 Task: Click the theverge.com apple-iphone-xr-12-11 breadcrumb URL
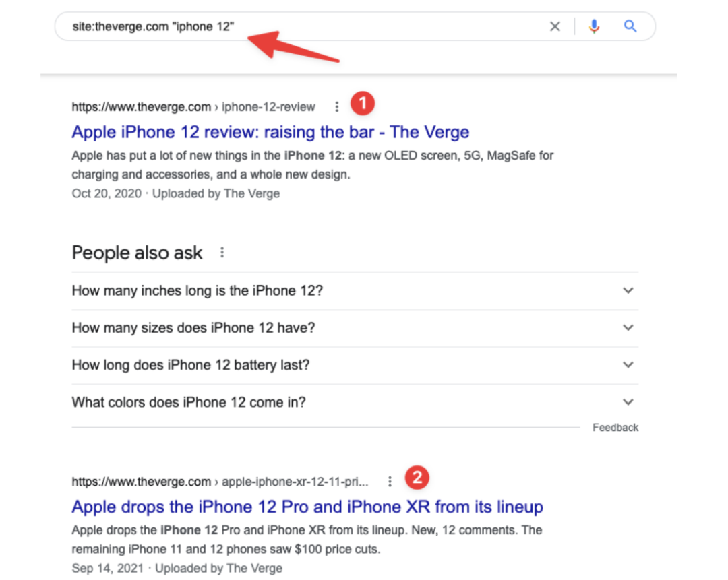(220, 482)
